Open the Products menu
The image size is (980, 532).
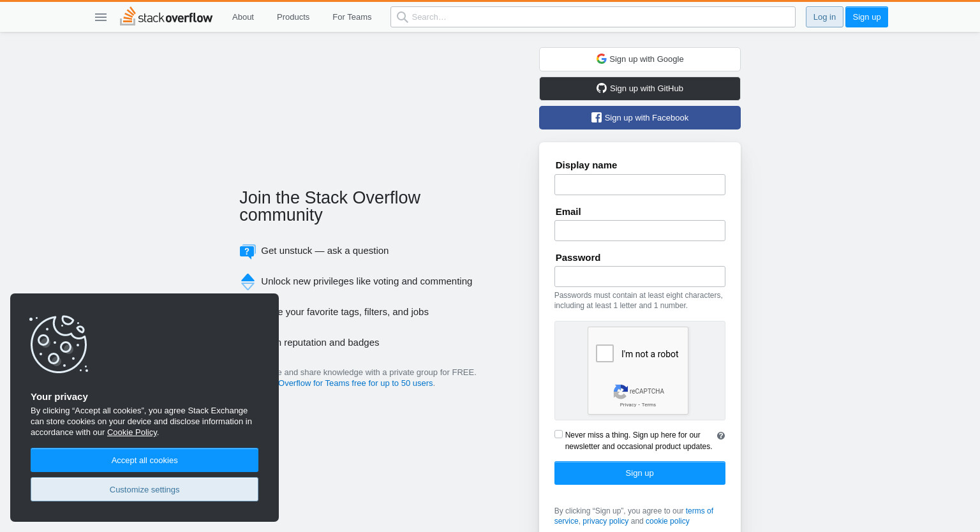tap(293, 17)
